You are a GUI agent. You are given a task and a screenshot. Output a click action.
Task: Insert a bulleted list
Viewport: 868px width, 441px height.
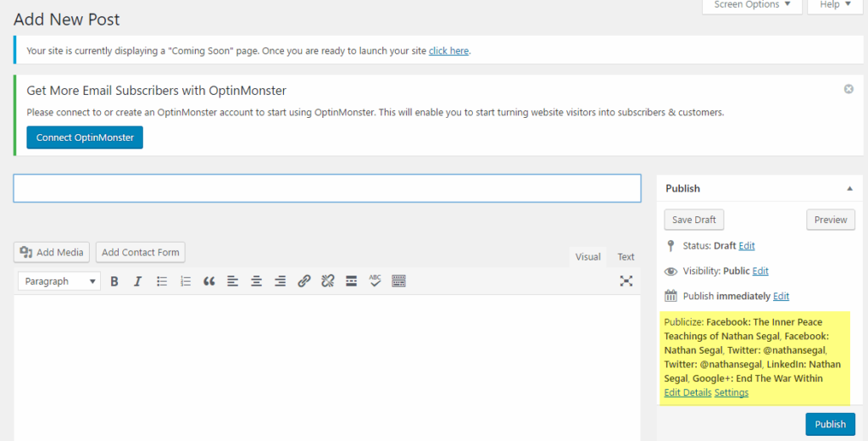pyautogui.click(x=162, y=282)
